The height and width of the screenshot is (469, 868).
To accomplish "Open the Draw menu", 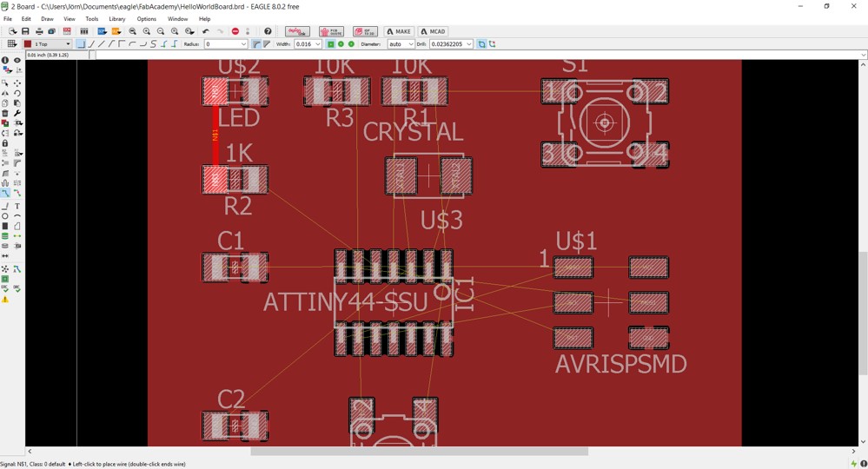I will click(47, 19).
